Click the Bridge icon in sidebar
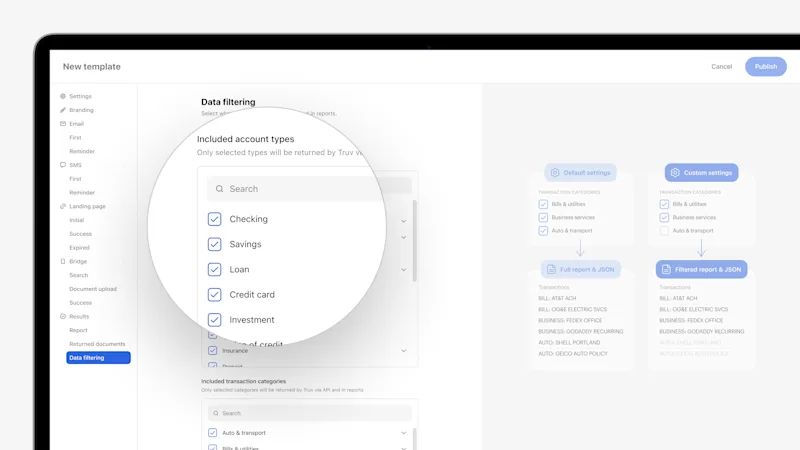The image size is (800, 450). coord(63,261)
